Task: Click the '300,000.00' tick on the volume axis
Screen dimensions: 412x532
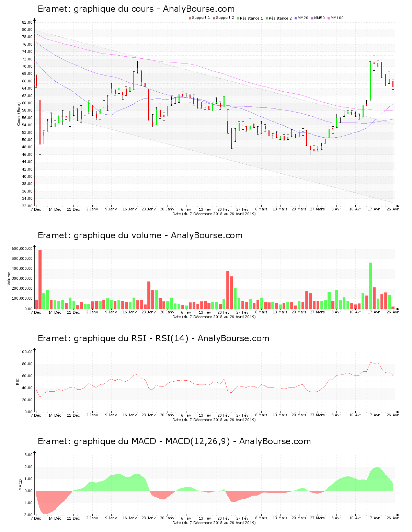Action: tap(22, 279)
